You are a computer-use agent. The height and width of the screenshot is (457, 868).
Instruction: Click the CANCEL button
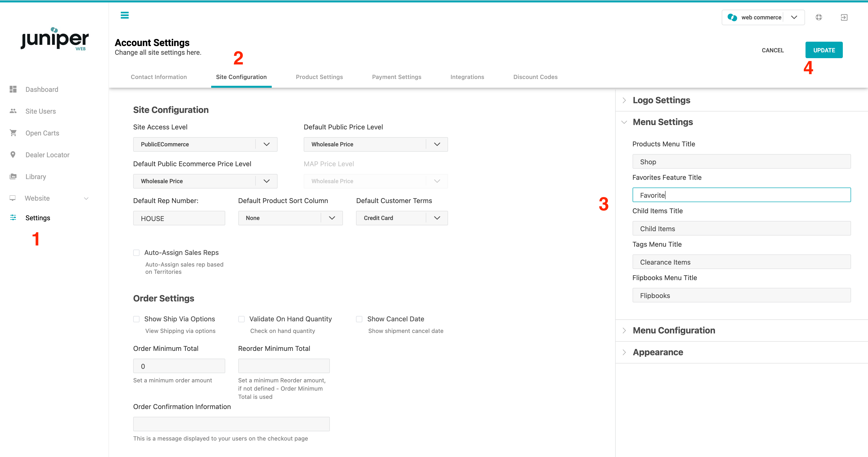tap(773, 50)
